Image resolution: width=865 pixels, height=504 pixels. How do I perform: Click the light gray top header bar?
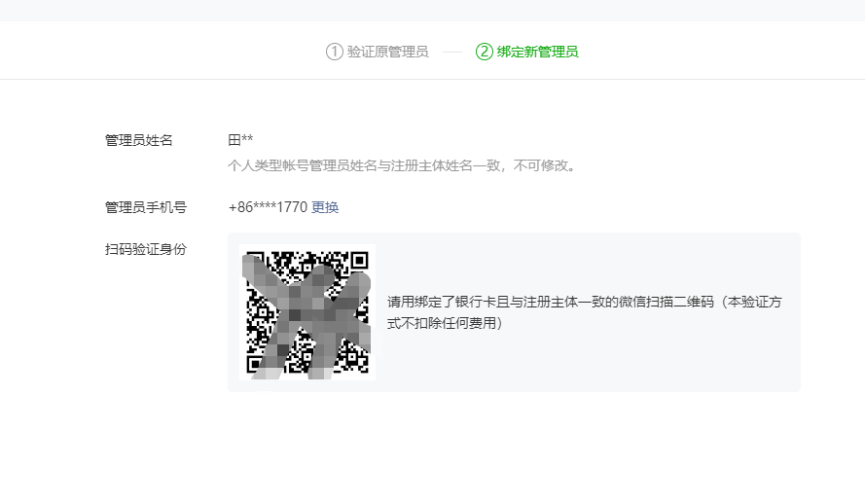pyautogui.click(x=432, y=11)
